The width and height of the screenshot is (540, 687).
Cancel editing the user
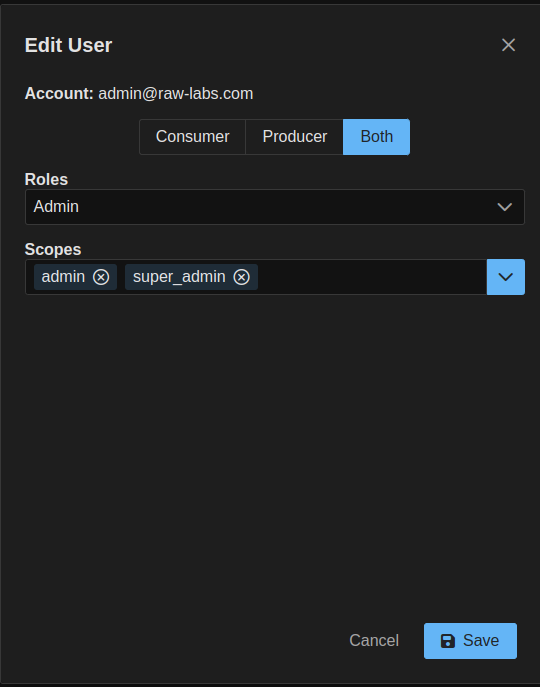coord(374,641)
